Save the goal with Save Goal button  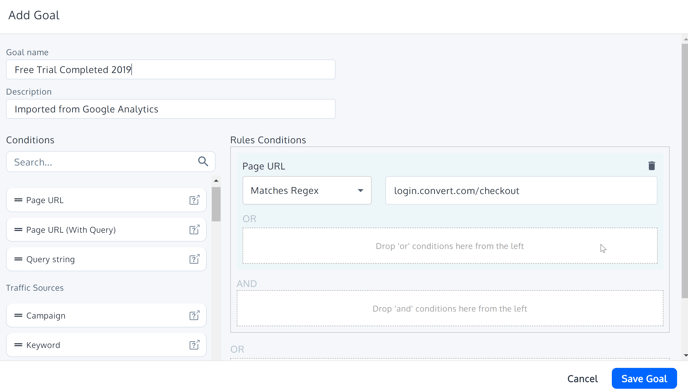pos(644,378)
